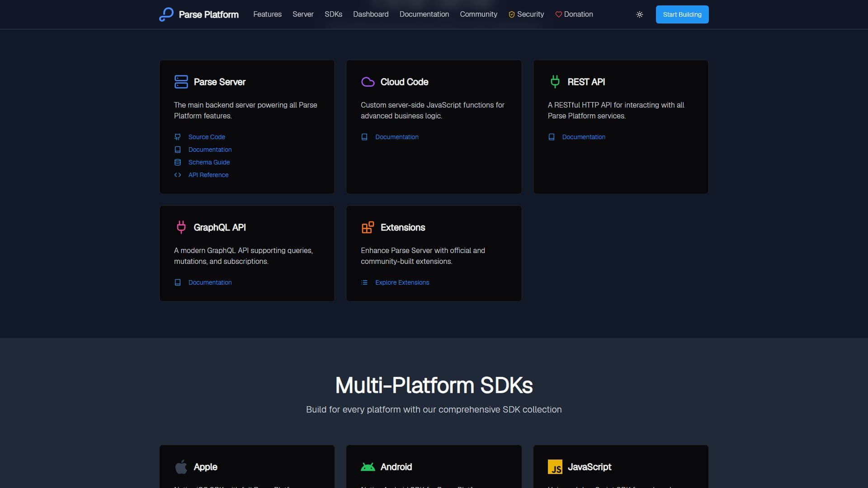Viewport: 868px width, 488px height.
Task: Click the REST API card heading
Action: (586, 82)
